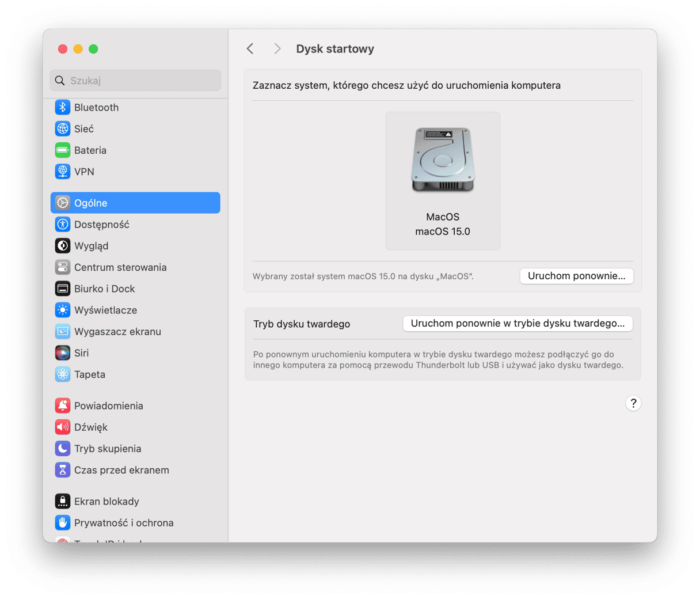The width and height of the screenshot is (700, 599).
Task: Open Bluetooth settings icon in sidebar
Action: (x=63, y=108)
